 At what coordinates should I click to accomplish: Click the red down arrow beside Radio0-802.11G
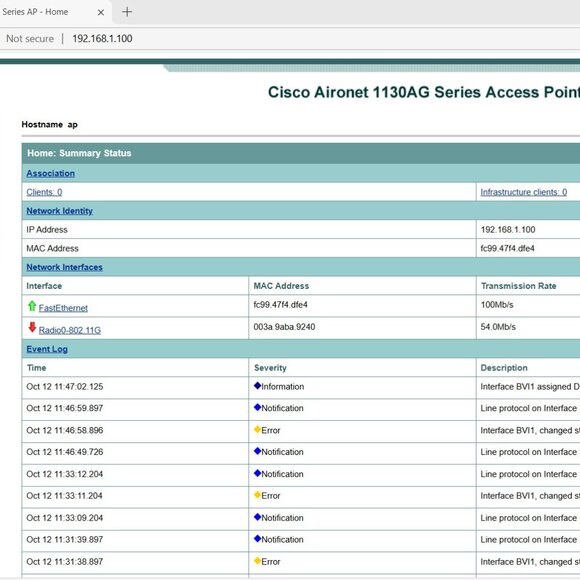pos(32,327)
